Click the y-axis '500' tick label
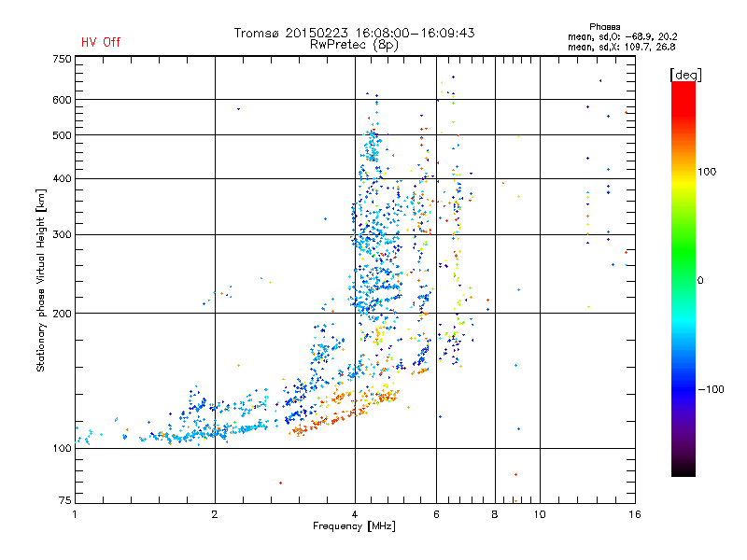The height and width of the screenshot is (560, 747). [x=62, y=135]
